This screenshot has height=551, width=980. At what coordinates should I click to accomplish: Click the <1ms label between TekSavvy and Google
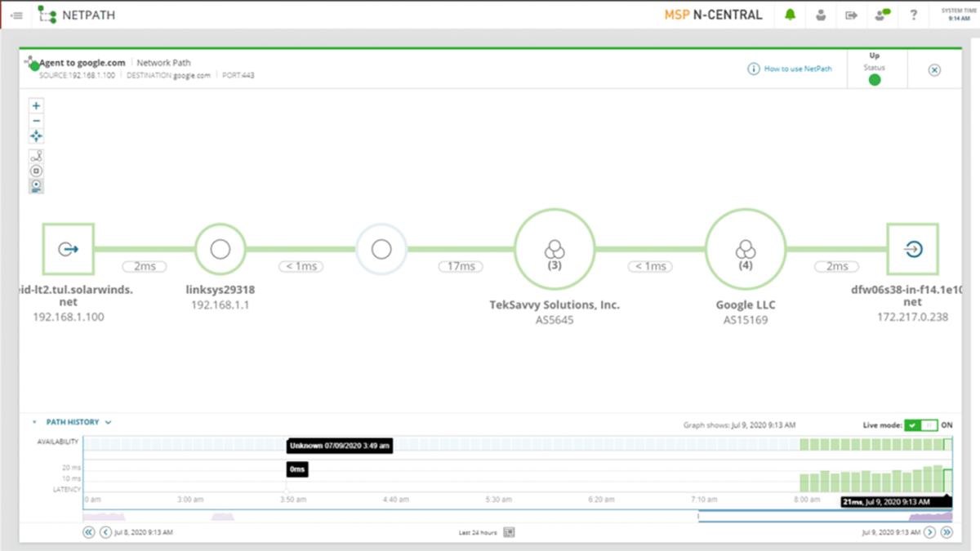[x=651, y=266]
